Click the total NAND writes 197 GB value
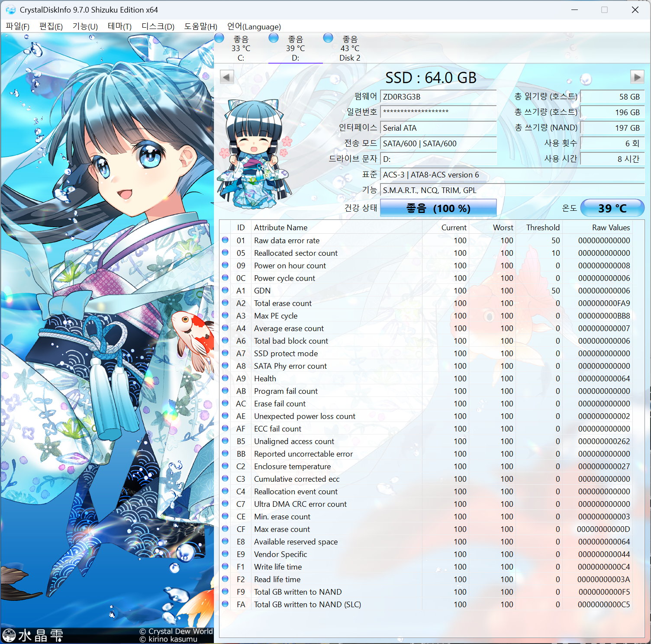The image size is (651, 644). pos(612,128)
